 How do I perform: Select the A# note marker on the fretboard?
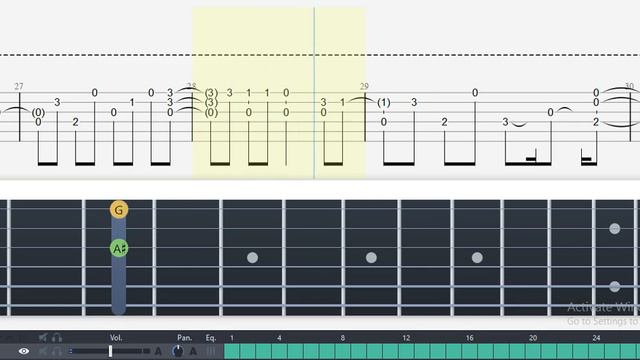tap(119, 248)
